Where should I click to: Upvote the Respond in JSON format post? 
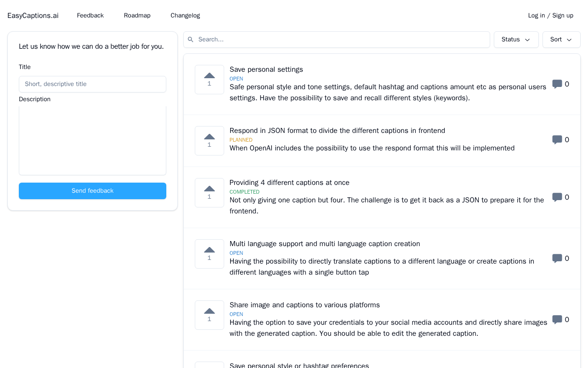(209, 141)
